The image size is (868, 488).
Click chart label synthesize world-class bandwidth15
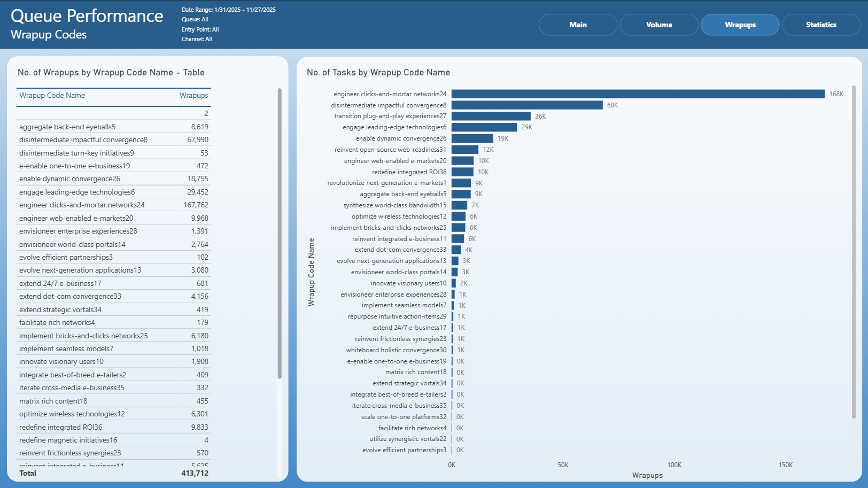point(394,205)
